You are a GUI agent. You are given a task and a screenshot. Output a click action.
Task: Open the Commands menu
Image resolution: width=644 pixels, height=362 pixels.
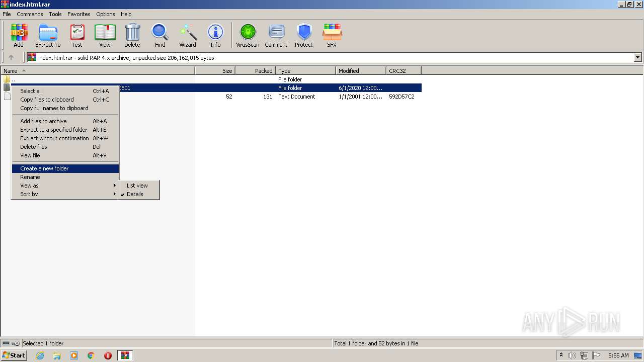(30, 14)
